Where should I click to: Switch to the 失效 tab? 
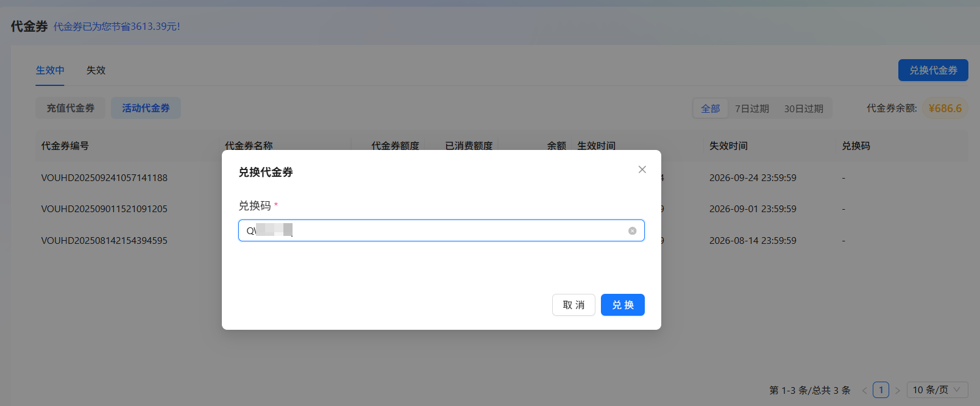(x=96, y=70)
